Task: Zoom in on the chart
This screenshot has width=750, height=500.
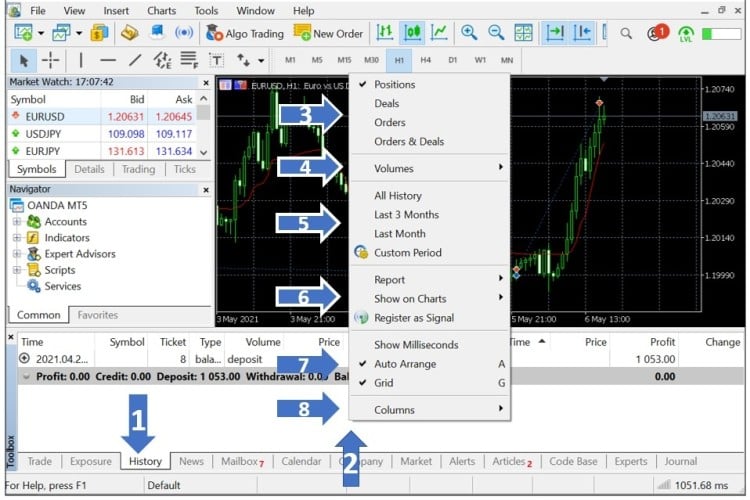Action: 468,33
